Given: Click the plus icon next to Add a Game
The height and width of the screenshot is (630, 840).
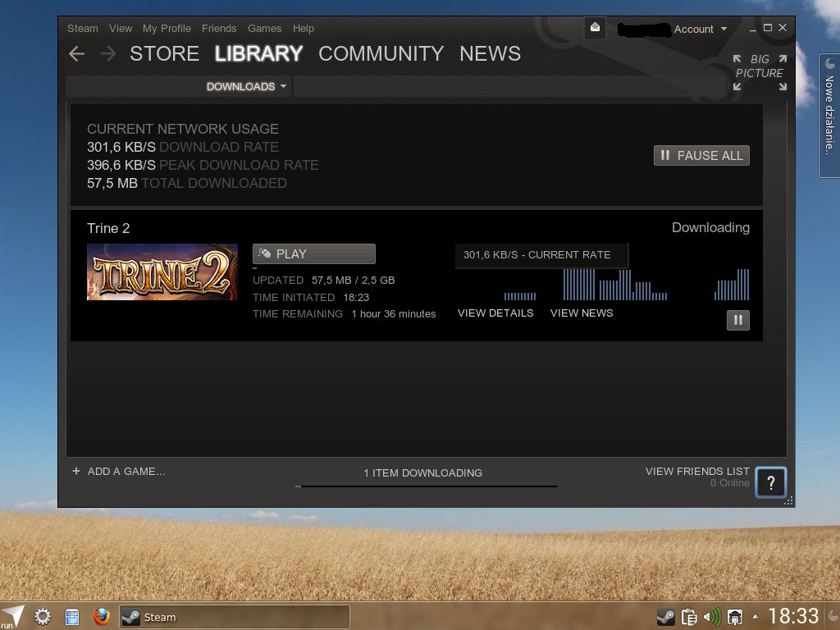Looking at the screenshot, I should [x=76, y=471].
